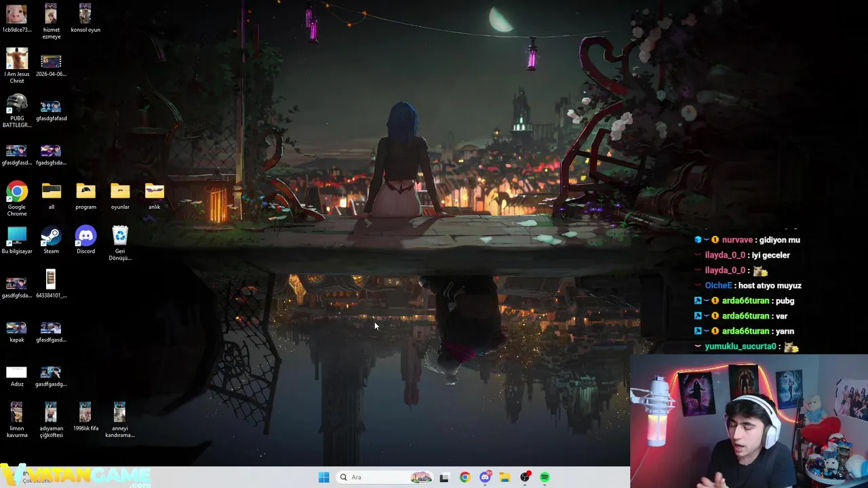Image resolution: width=868 pixels, height=488 pixels.
Task: Select the 'oyunlar' folder icon
Action: tap(120, 196)
